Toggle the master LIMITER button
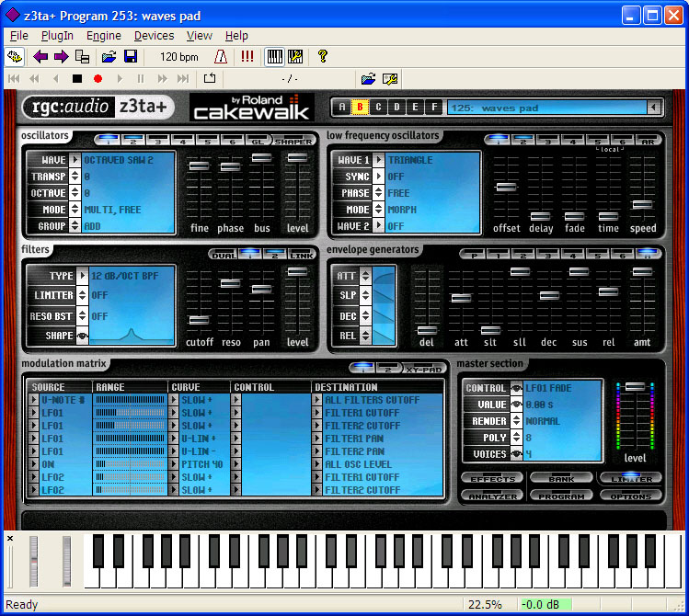The image size is (689, 616). [x=631, y=478]
